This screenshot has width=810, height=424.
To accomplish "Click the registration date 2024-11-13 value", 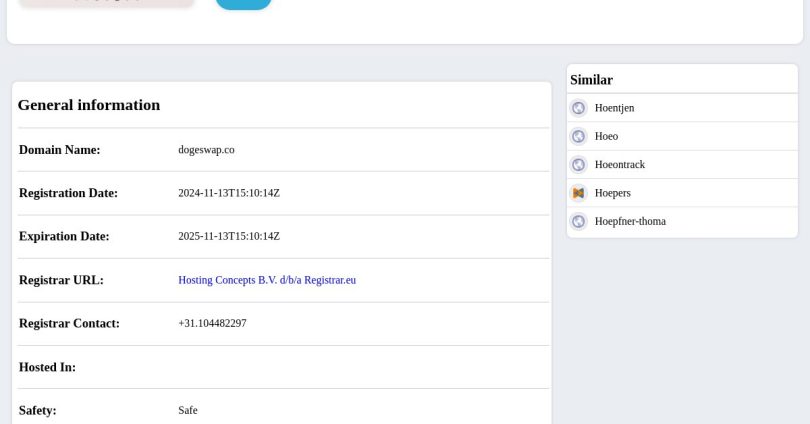I will pyautogui.click(x=228, y=193).
